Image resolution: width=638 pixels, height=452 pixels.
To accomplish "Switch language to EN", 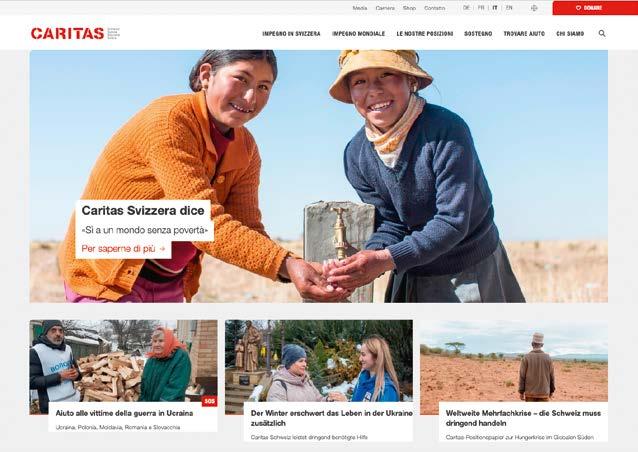I will pos(509,8).
